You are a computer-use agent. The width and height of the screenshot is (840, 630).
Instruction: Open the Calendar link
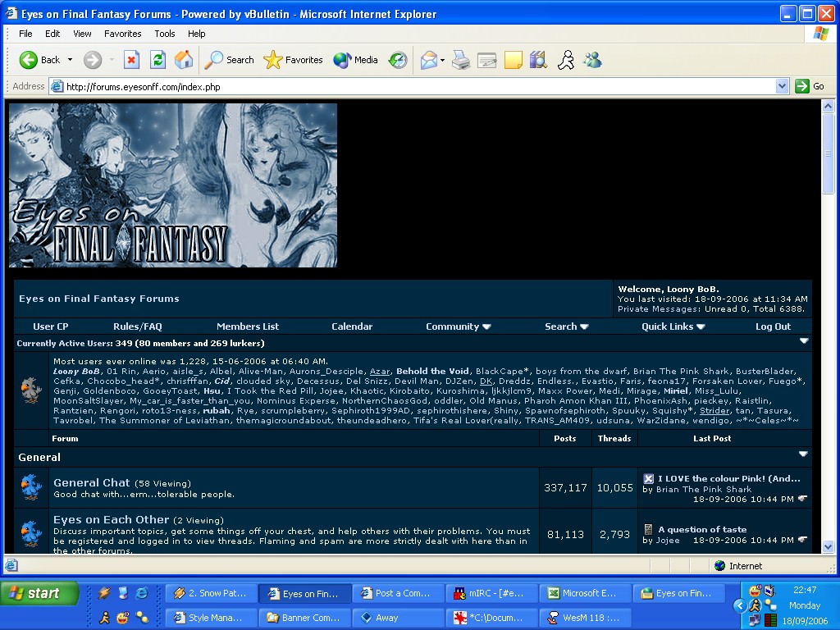coord(351,326)
